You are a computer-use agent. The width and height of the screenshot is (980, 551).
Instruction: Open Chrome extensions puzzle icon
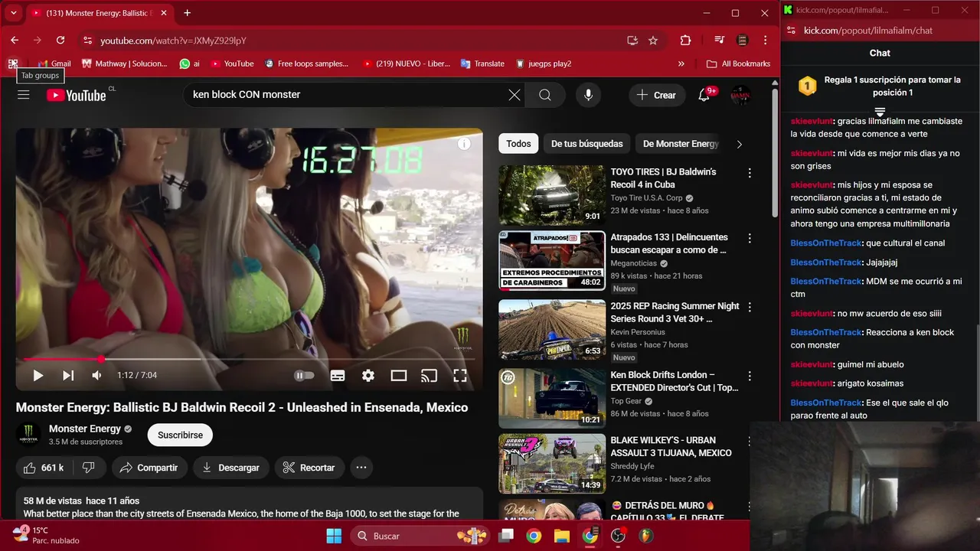point(685,41)
